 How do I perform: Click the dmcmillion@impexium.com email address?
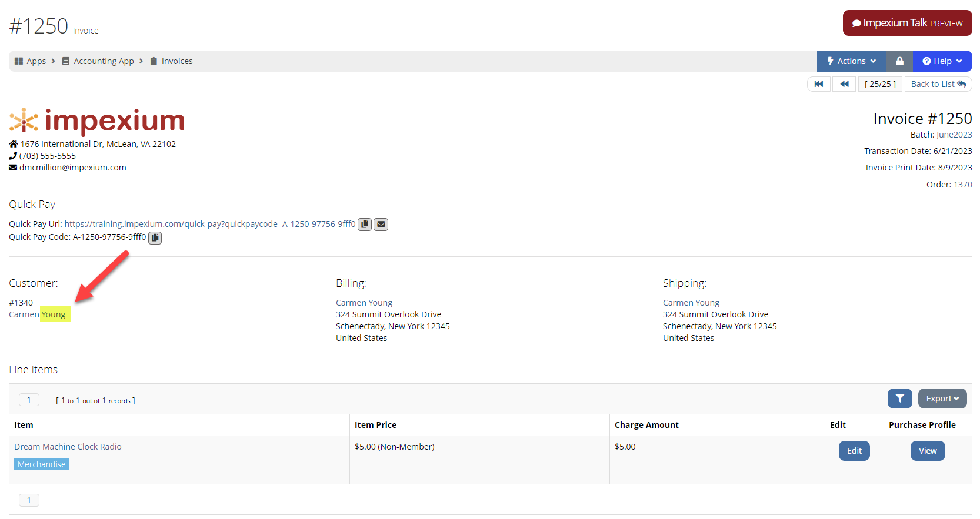pyautogui.click(x=72, y=168)
